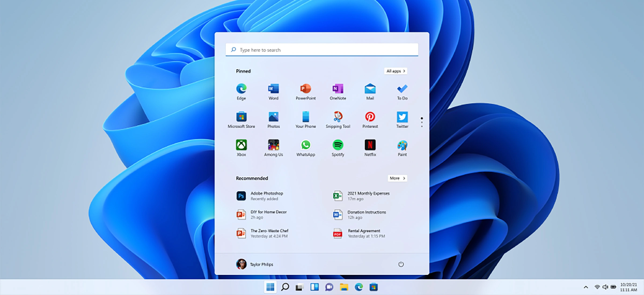644x295 pixels.
Task: Open DIY for Home Decor presentation
Action: pyautogui.click(x=262, y=215)
